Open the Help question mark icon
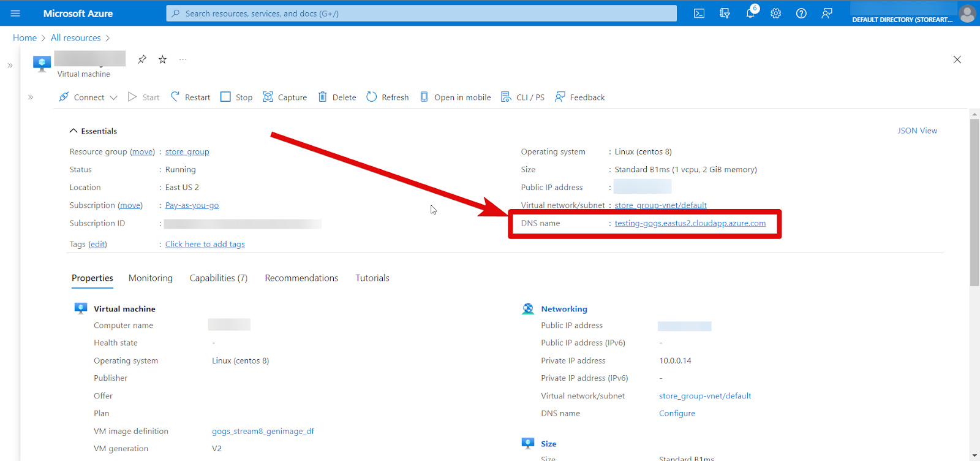This screenshot has width=980, height=461. tap(801, 13)
